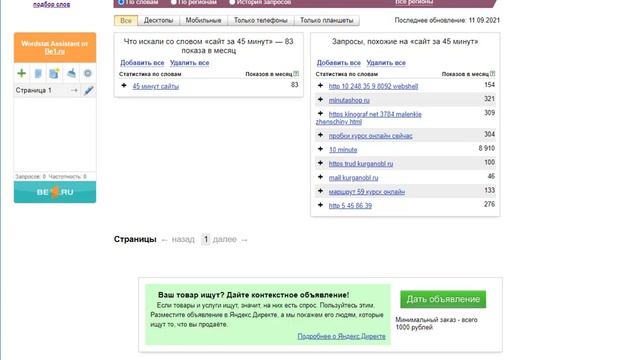Viewport: 640px width, 360px height.
Task: Open the 'mail kurganobl ru' link
Action: 353,178
